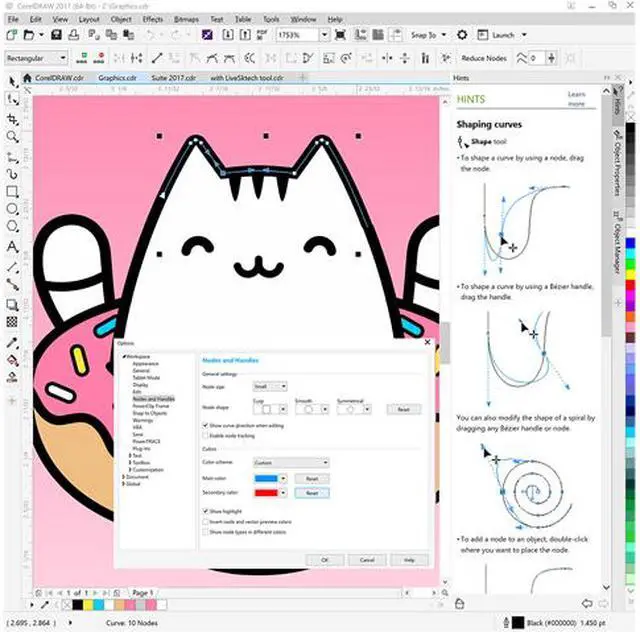The height and width of the screenshot is (632, 640).
Task: Open the Node size dropdown
Action: (x=270, y=386)
